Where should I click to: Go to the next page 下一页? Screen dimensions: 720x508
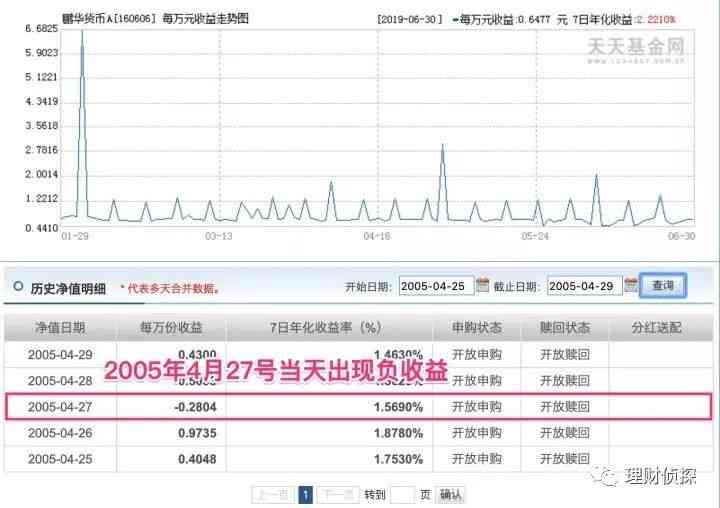pyautogui.click(x=337, y=494)
